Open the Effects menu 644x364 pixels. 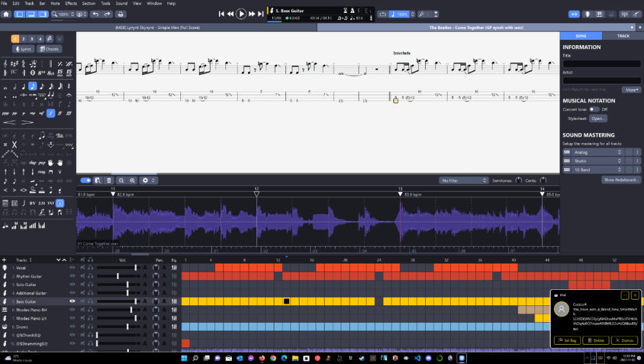pyautogui.click(x=71, y=3)
